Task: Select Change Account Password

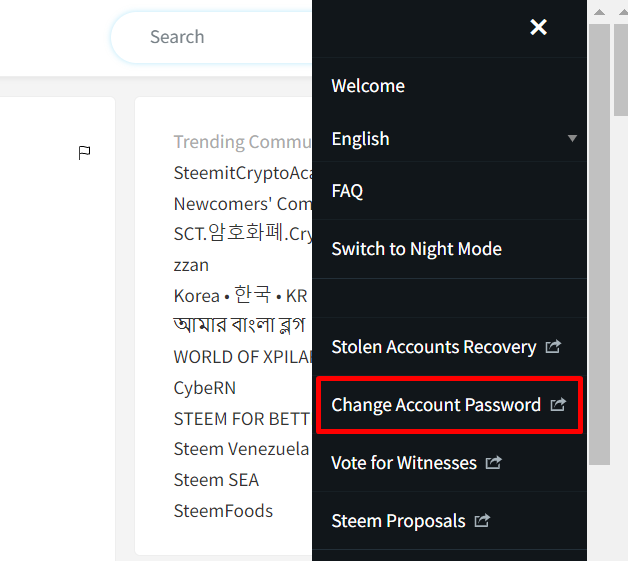Action: tap(435, 405)
